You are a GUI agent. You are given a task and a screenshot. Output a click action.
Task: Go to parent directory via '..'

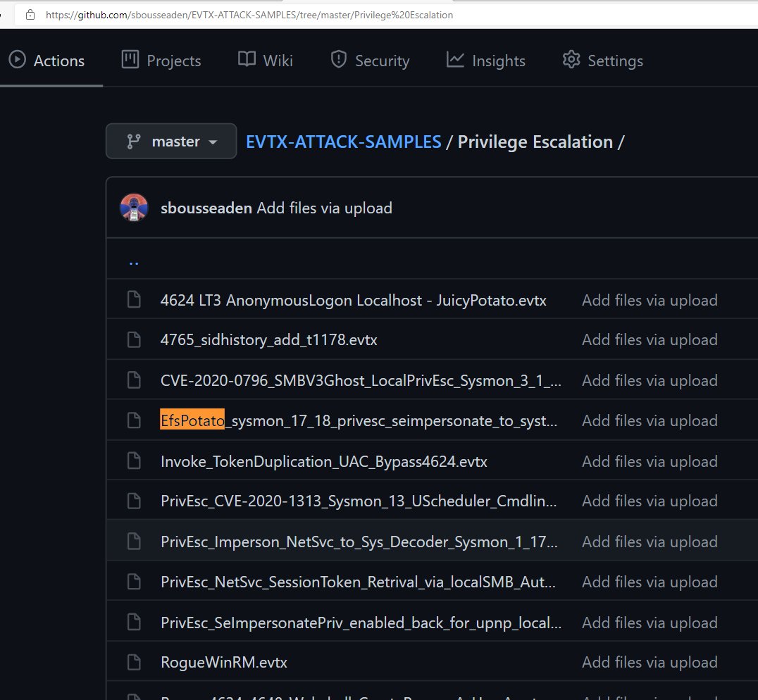(x=134, y=263)
